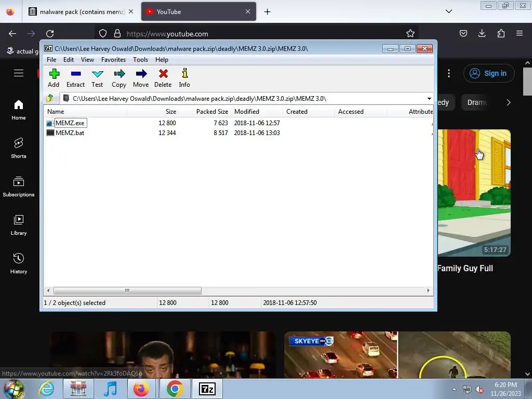Screen dimensions: 532x399
Task: Delete selection with red X icon
Action: pos(163,78)
